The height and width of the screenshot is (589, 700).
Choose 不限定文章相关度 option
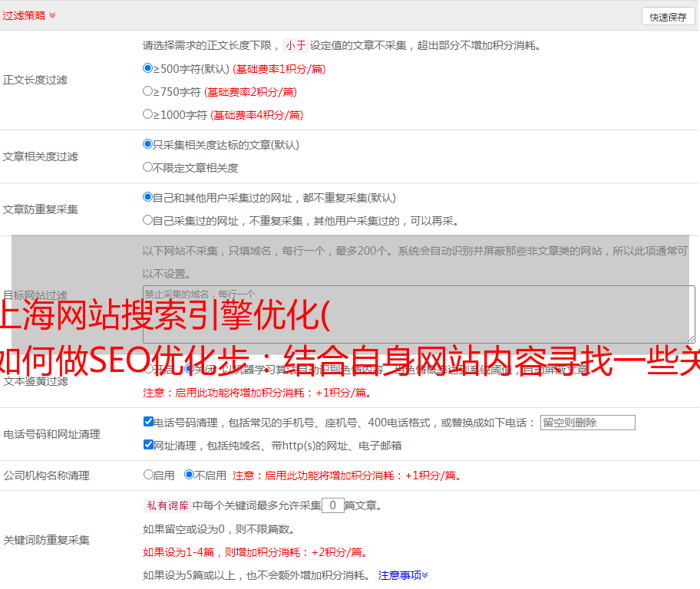click(148, 167)
